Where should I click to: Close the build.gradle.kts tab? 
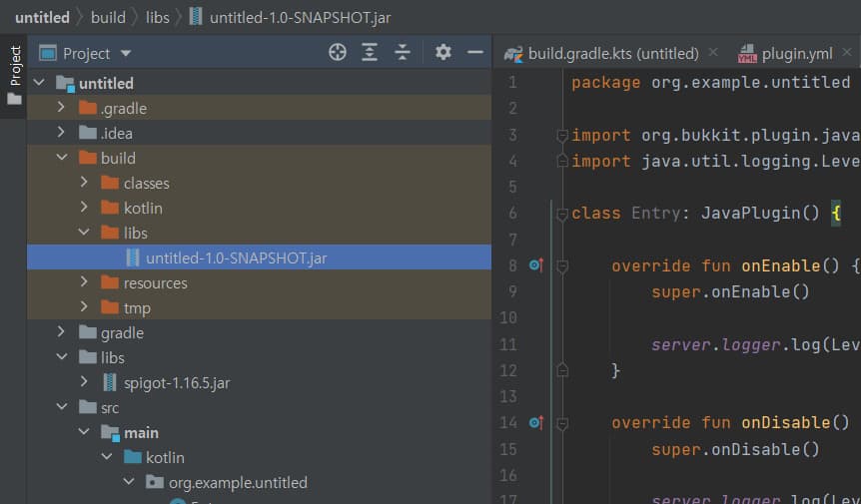(713, 53)
